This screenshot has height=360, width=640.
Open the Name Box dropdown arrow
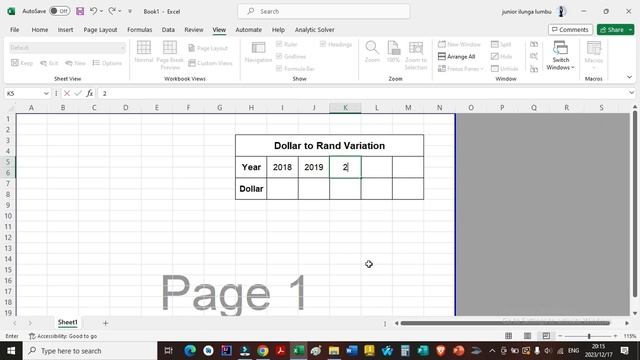pos(46,93)
